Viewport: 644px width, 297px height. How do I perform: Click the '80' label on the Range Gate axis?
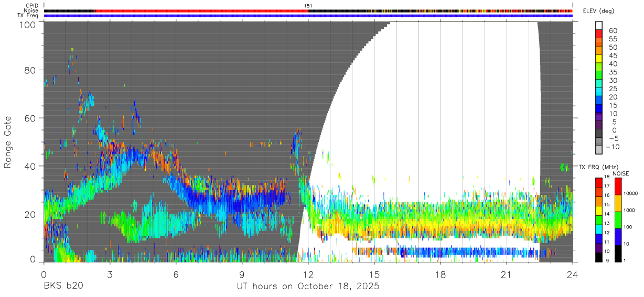(29, 70)
